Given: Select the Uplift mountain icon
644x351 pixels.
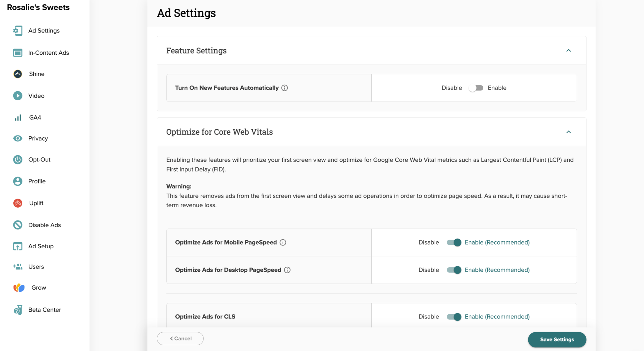Looking at the screenshot, I should pyautogui.click(x=17, y=203).
